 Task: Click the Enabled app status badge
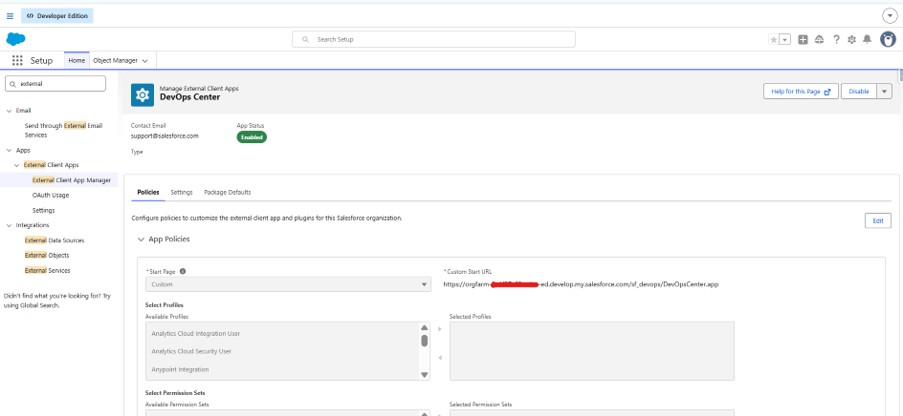(x=252, y=137)
